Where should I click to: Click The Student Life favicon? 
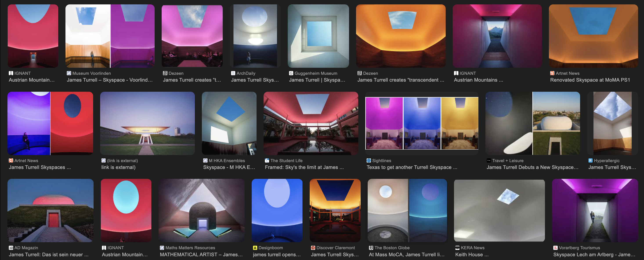[x=267, y=161]
